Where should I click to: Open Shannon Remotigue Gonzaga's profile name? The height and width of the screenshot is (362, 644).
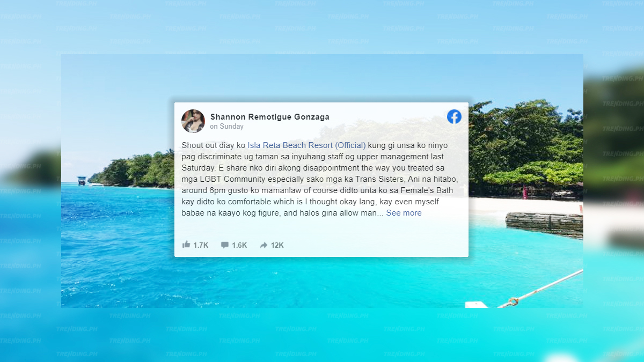(270, 116)
